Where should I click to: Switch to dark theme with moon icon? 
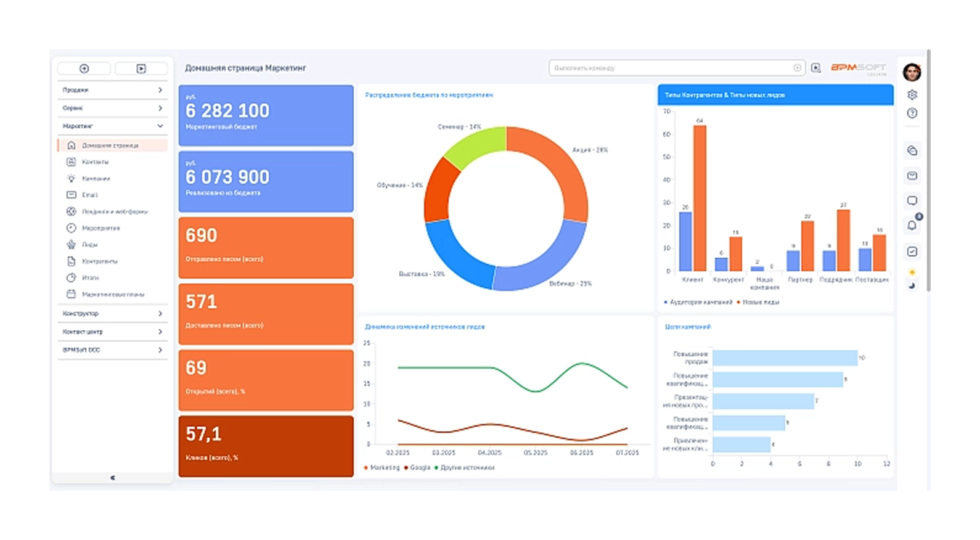point(912,285)
